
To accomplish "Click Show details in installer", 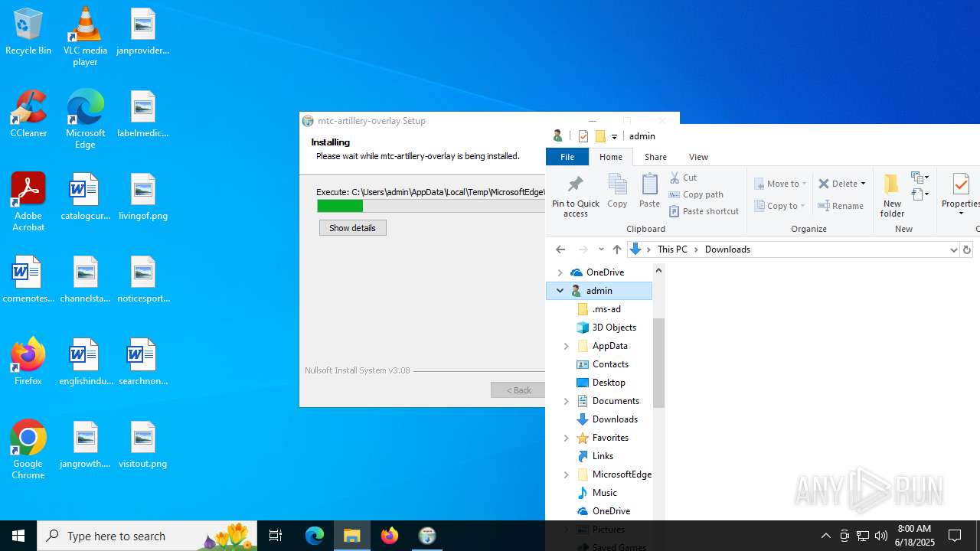I will (x=353, y=228).
